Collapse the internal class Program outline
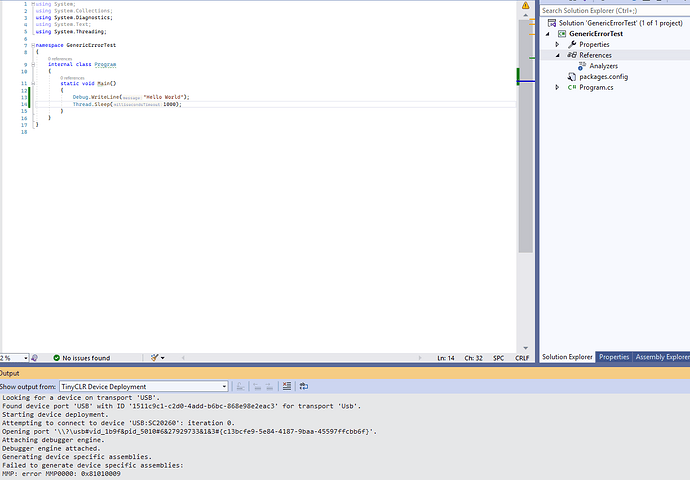690x480 pixels. (x=33, y=64)
